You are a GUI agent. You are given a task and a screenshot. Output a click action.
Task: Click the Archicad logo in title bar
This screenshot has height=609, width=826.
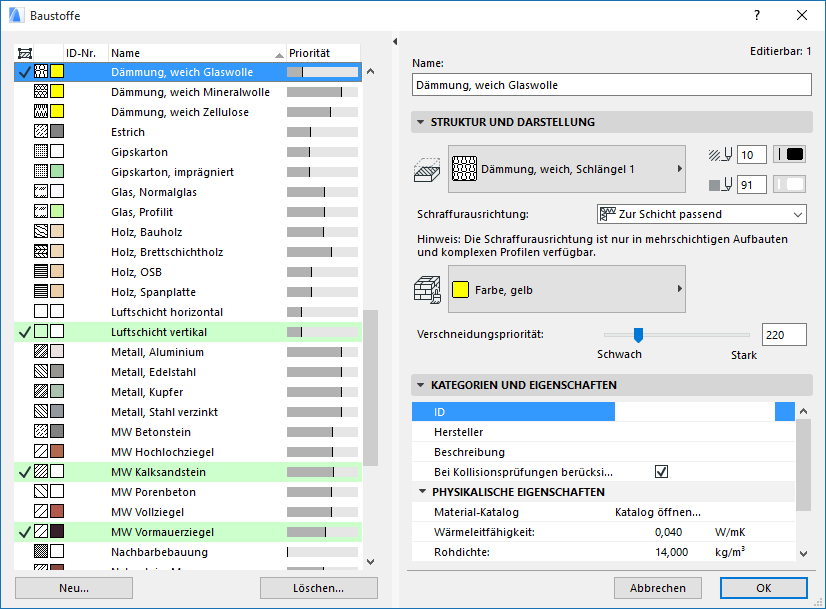(x=16, y=15)
